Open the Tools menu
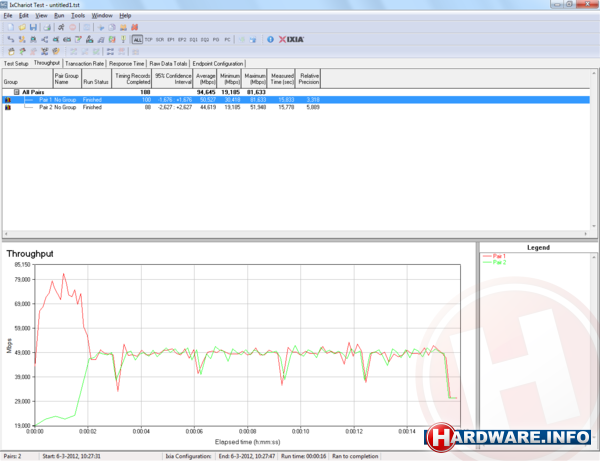 (x=78, y=16)
